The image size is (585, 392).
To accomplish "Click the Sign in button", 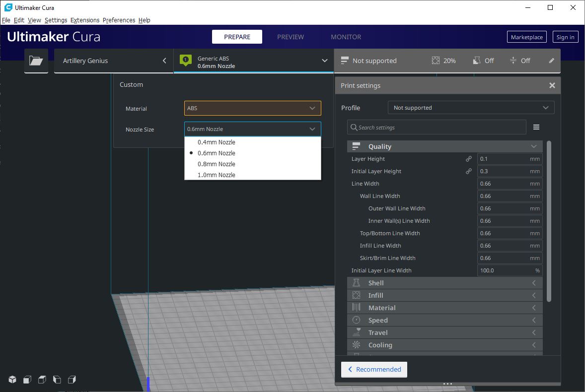I will [x=565, y=37].
